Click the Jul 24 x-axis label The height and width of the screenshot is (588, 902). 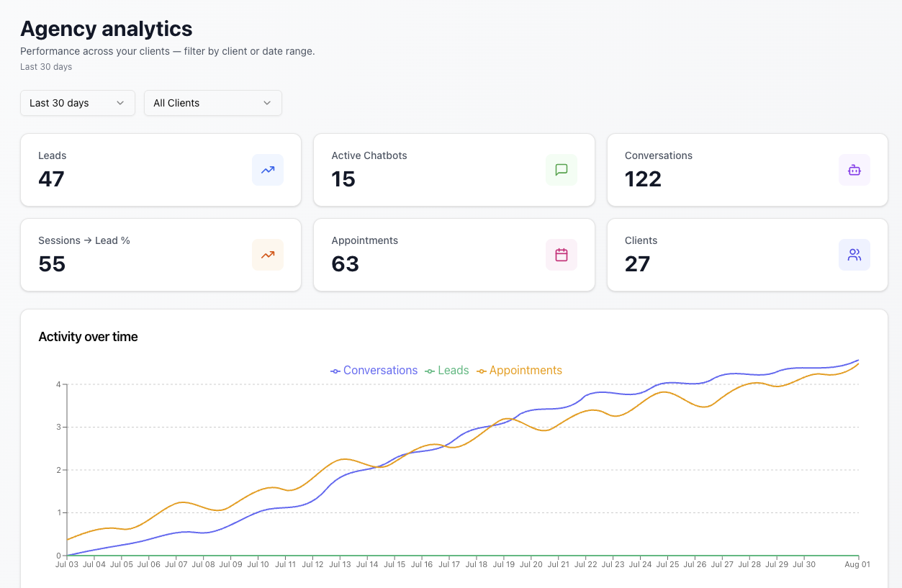640,565
